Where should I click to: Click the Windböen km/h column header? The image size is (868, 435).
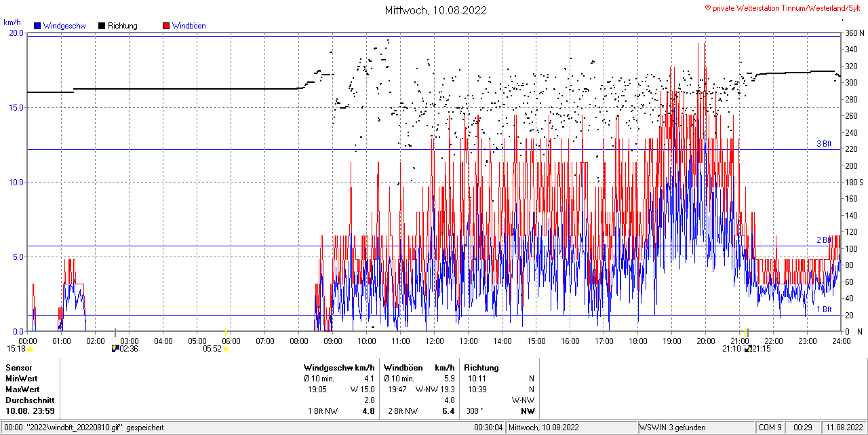pos(419,367)
